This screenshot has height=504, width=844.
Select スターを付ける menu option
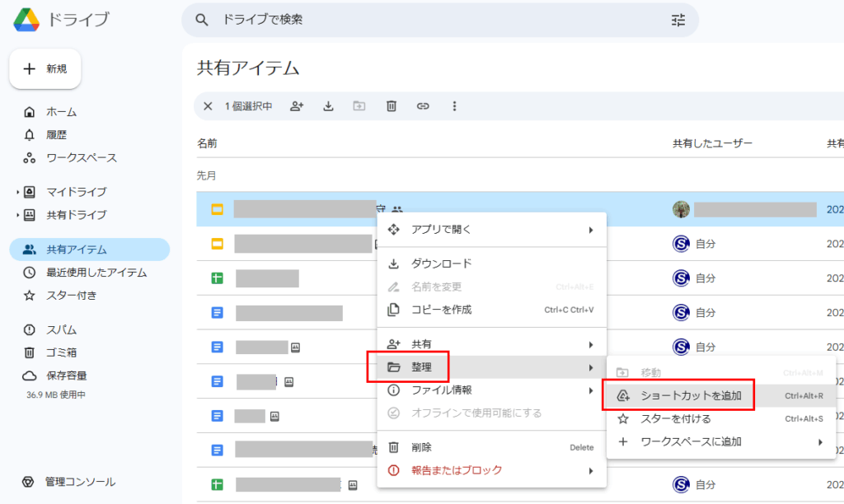(675, 419)
